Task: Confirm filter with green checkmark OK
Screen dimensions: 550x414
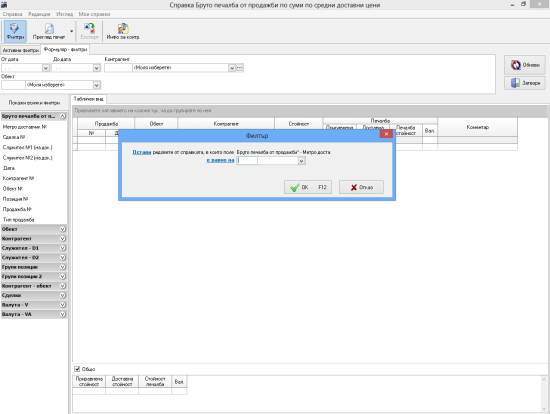Action: tap(308, 187)
